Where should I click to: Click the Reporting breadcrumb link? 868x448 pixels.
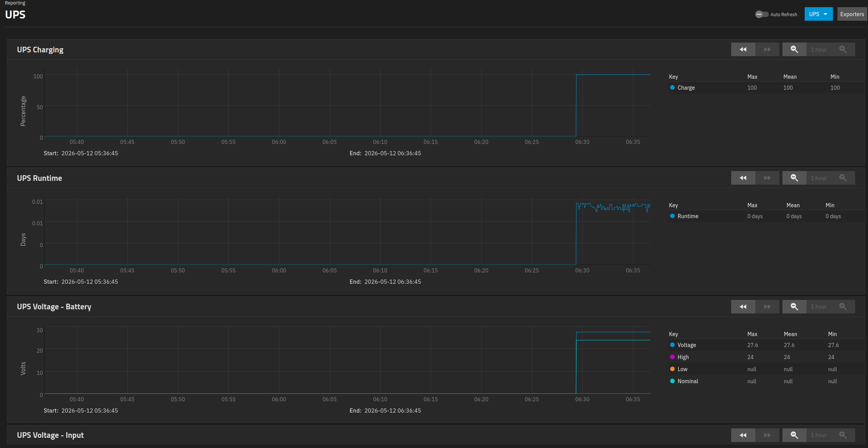[15, 3]
